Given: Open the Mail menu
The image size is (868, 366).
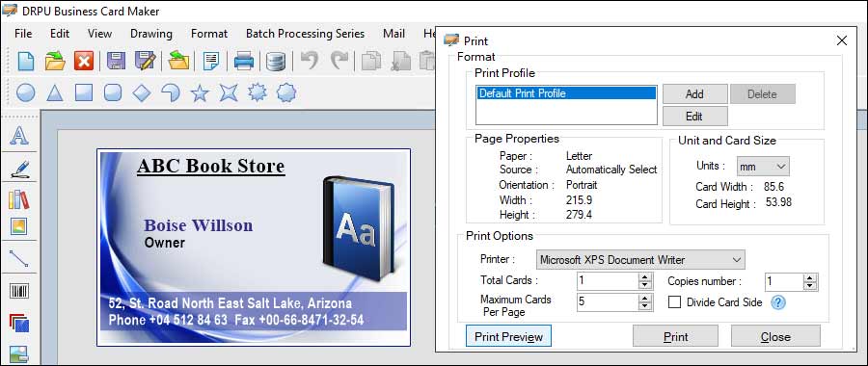Looking at the screenshot, I should 393,34.
